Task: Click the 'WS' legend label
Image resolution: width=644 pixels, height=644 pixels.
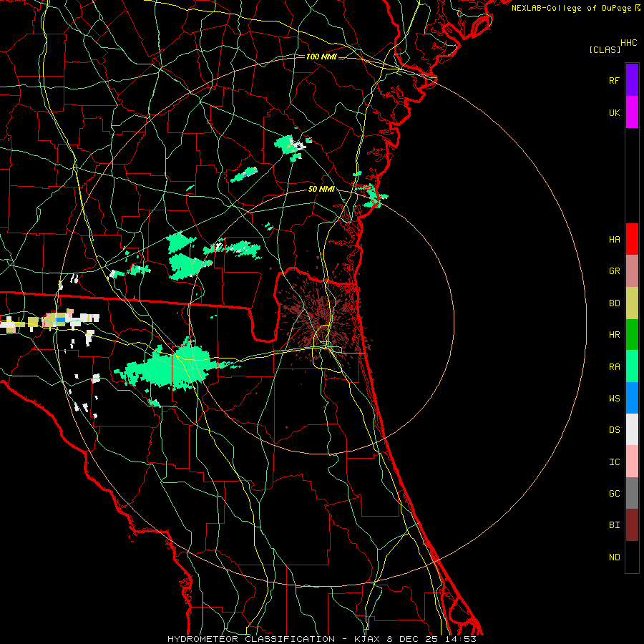Action: point(614,398)
